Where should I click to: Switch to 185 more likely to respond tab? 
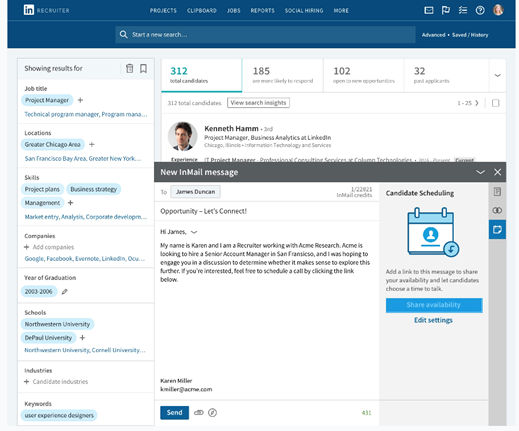(x=283, y=75)
